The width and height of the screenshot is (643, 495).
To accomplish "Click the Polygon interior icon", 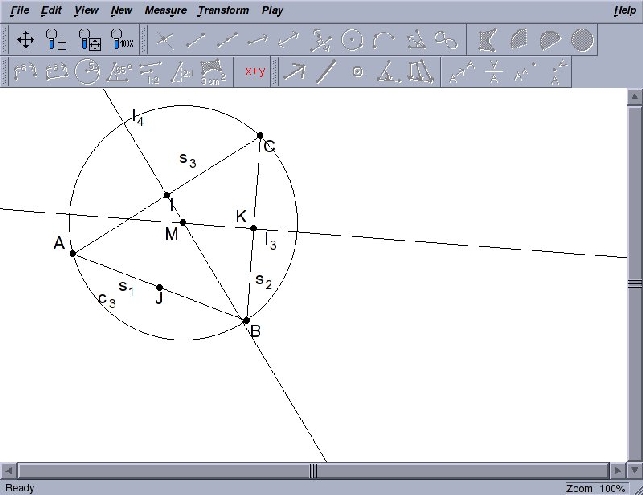I will [488, 40].
